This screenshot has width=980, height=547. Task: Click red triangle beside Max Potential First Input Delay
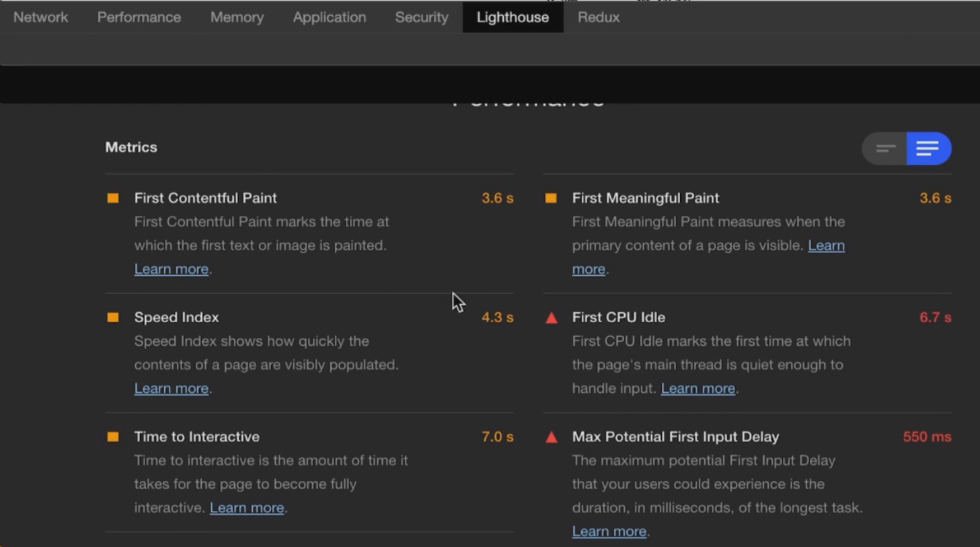(x=552, y=437)
